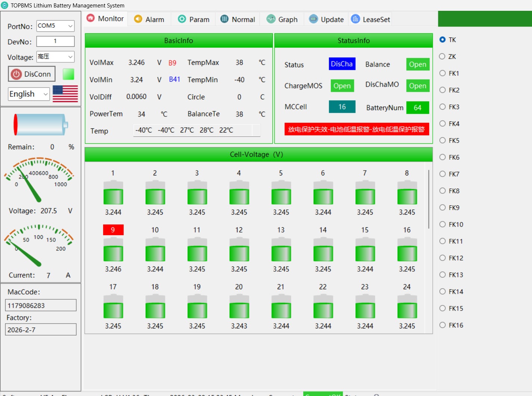Image resolution: width=532 pixels, height=396 pixels.
Task: Click the green connection indicator square
Action: pos(68,74)
